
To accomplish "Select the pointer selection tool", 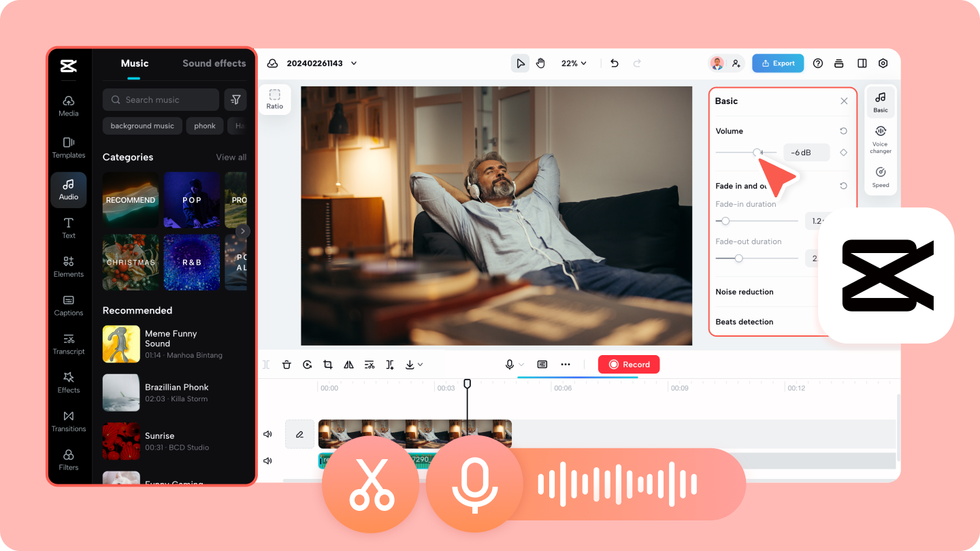I will click(521, 63).
